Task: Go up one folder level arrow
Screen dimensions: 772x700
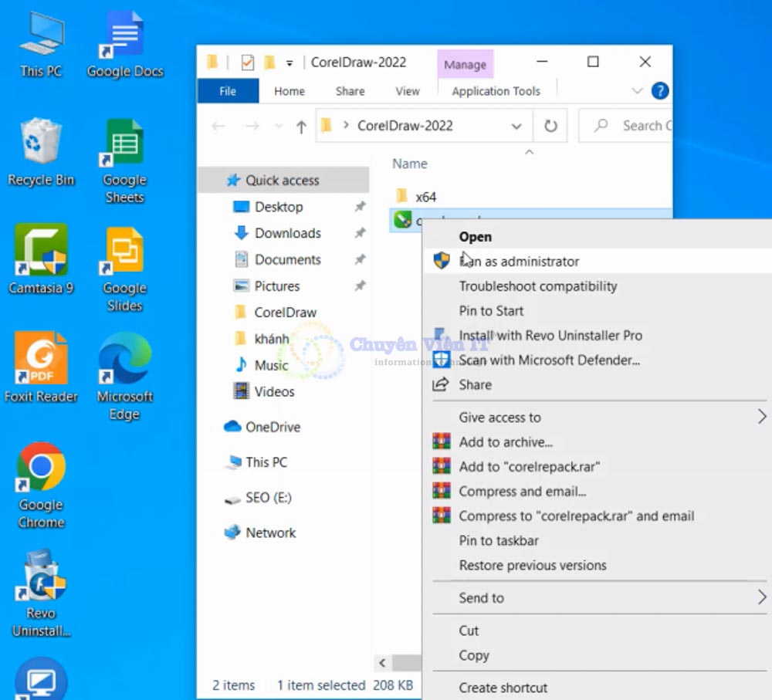Action: coord(301,127)
